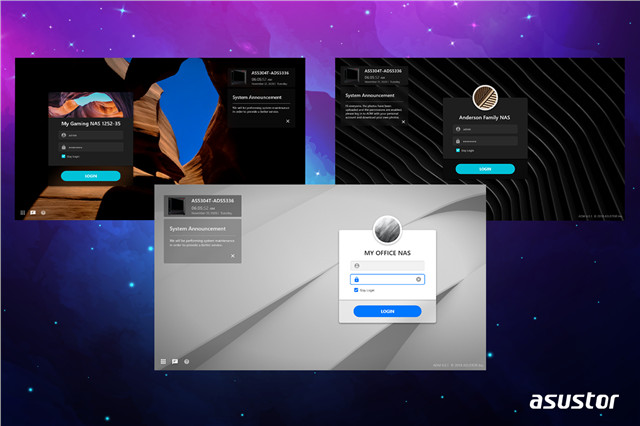
Task: Click admin username field on My Gaming NAS
Action: 90,134
